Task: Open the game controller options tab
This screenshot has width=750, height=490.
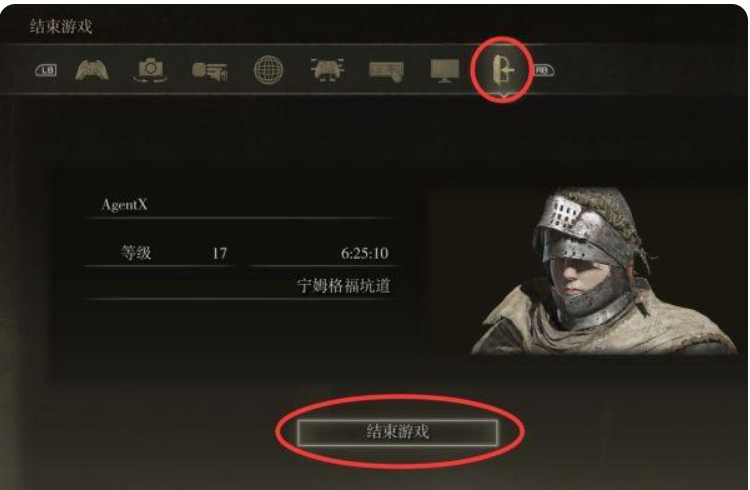Action: (x=92, y=70)
